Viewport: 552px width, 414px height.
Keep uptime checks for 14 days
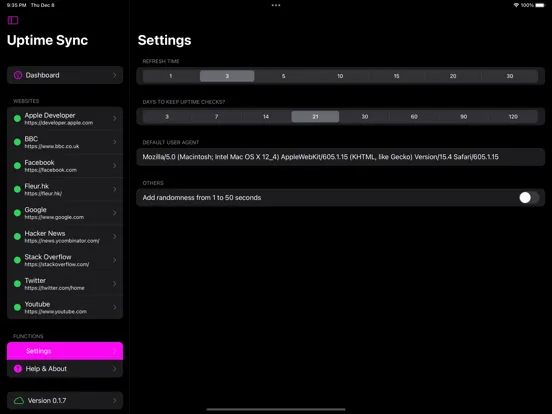(x=266, y=117)
